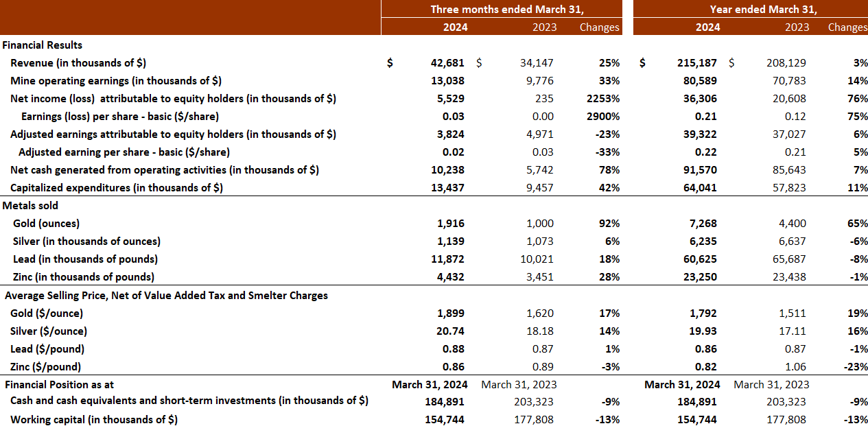
Task: Select the 'Financial Results' section heading
Action: pyautogui.click(x=43, y=45)
